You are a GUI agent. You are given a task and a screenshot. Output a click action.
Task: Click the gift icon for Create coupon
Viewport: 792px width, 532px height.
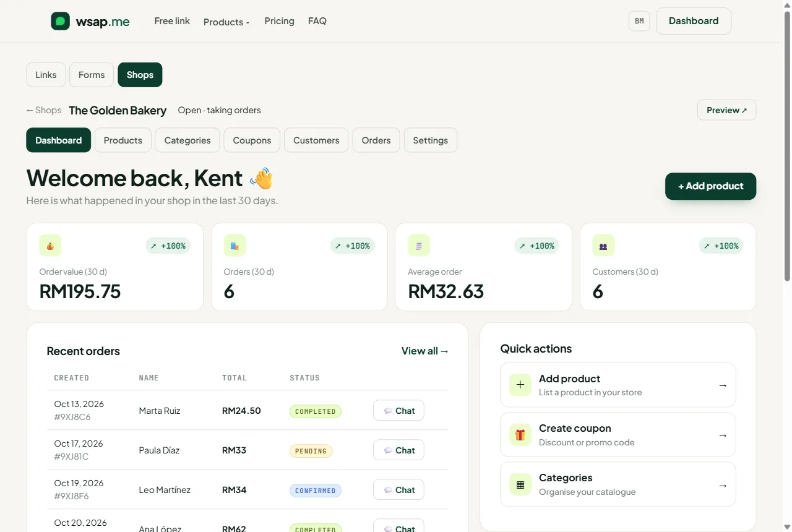(520, 435)
